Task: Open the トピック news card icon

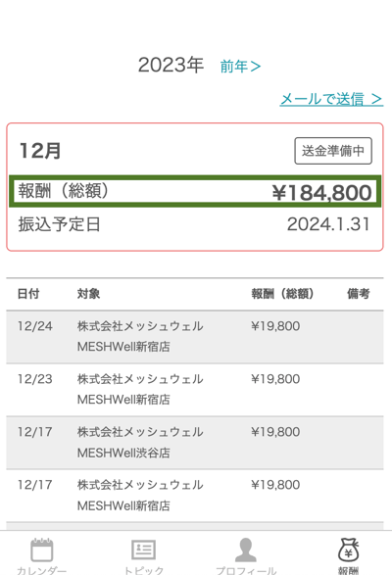Action: [x=143, y=550]
